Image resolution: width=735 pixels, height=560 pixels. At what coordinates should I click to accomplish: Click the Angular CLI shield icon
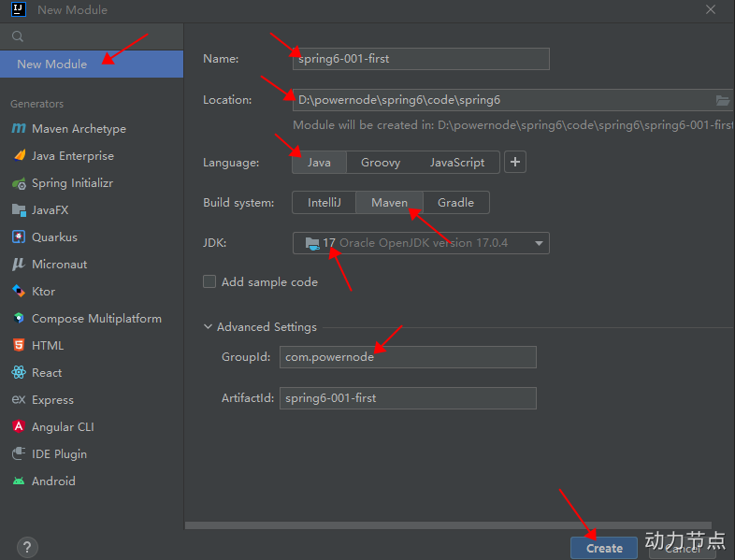19,426
